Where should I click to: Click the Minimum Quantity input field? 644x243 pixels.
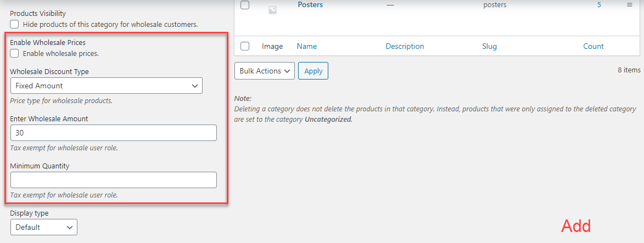pyautogui.click(x=113, y=180)
